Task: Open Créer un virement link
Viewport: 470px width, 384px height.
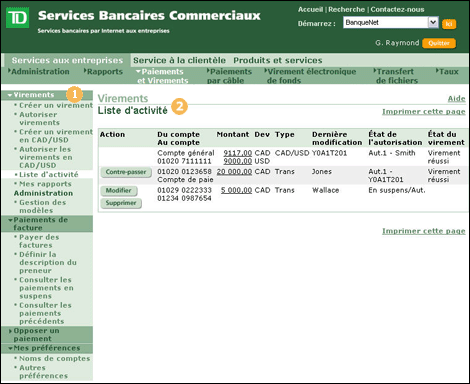Action: [x=56, y=105]
